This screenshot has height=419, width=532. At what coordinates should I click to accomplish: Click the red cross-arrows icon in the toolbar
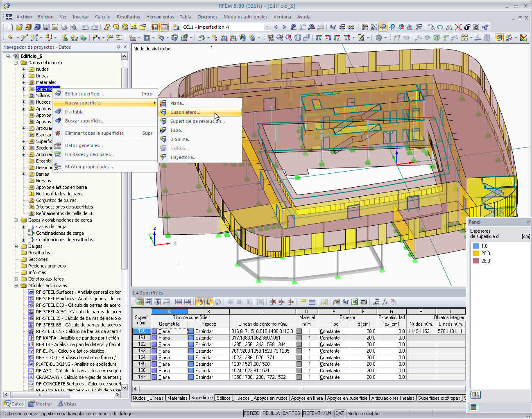(458, 27)
